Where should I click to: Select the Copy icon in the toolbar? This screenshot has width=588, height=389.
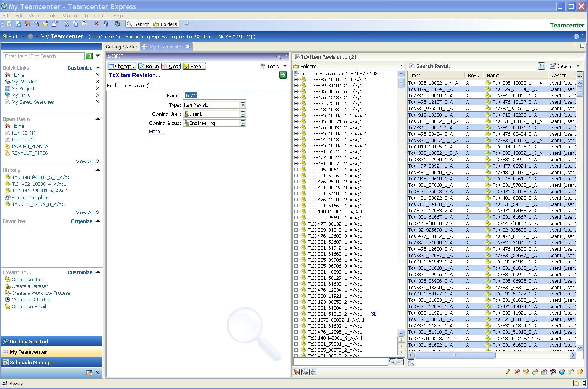(76, 24)
